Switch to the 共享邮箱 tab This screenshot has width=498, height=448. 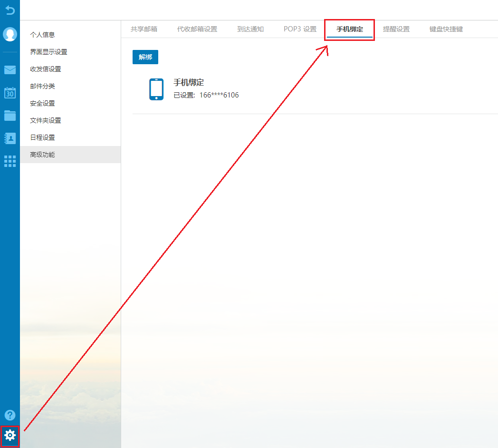click(x=144, y=29)
